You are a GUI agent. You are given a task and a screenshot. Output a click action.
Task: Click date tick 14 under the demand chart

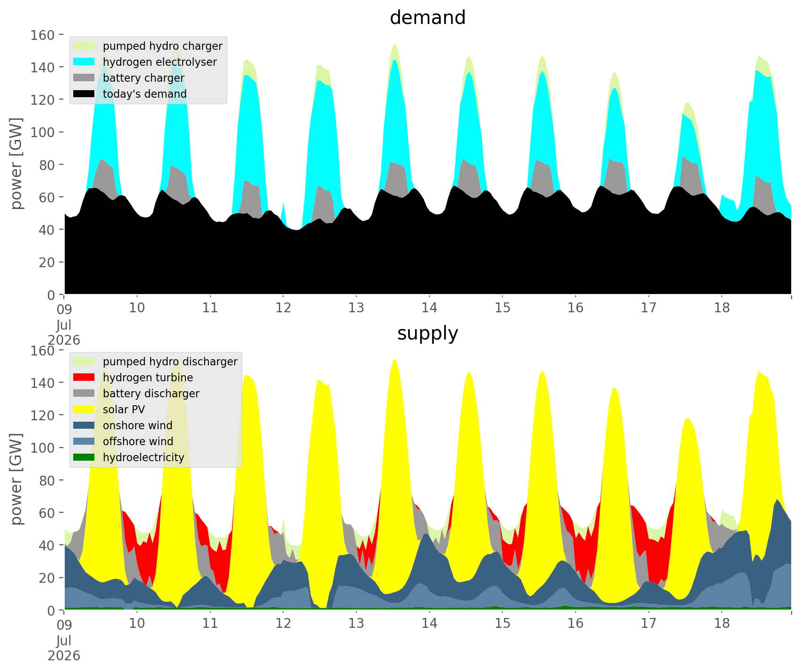[x=429, y=308]
